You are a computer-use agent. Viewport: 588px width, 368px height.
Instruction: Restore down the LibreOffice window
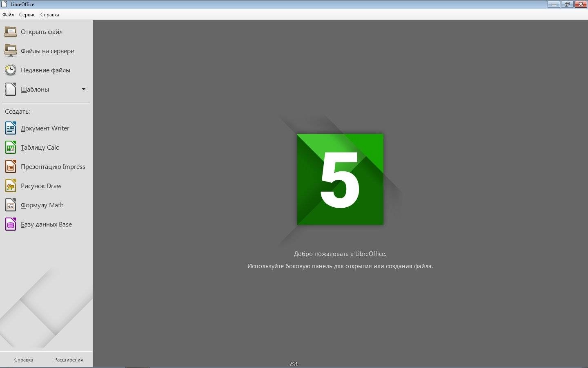567,4
